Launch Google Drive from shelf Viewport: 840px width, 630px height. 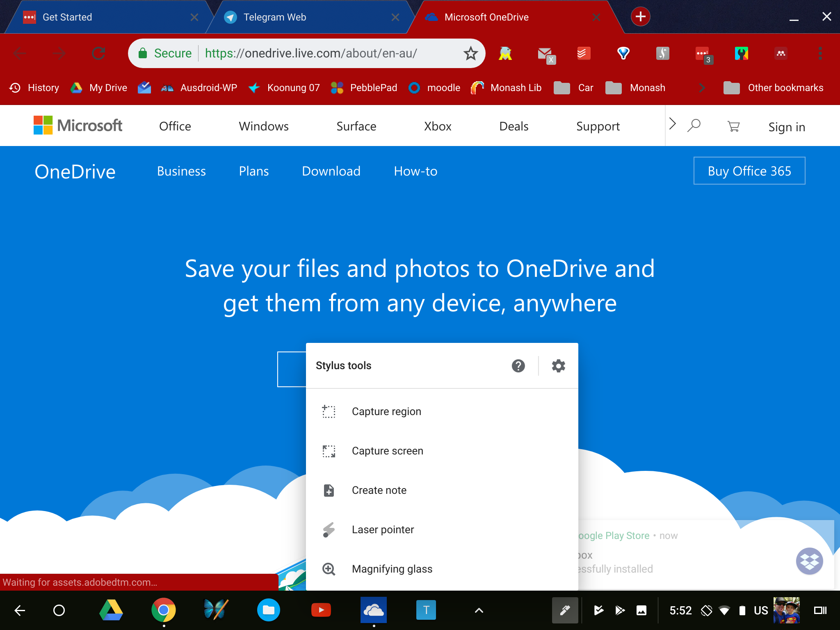coord(111,610)
